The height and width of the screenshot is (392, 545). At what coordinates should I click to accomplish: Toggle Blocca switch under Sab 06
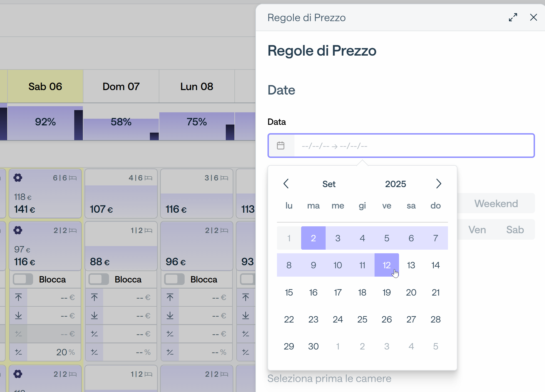click(x=23, y=279)
